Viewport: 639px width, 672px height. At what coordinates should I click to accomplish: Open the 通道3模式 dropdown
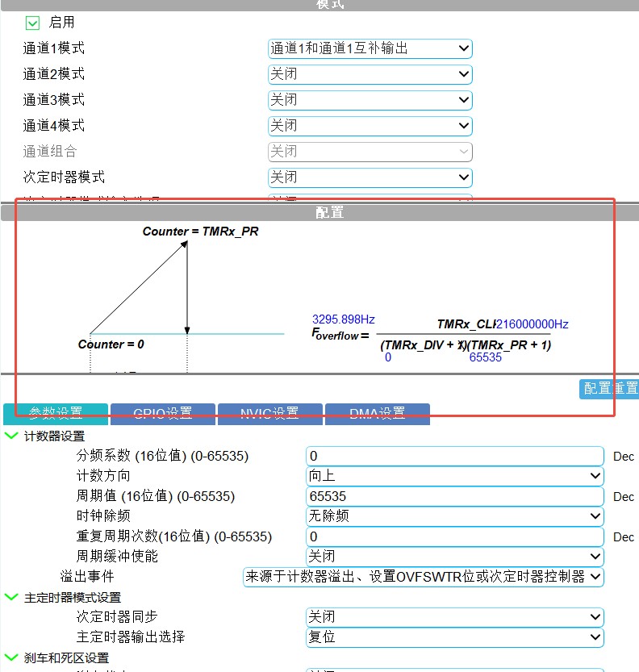(370, 100)
